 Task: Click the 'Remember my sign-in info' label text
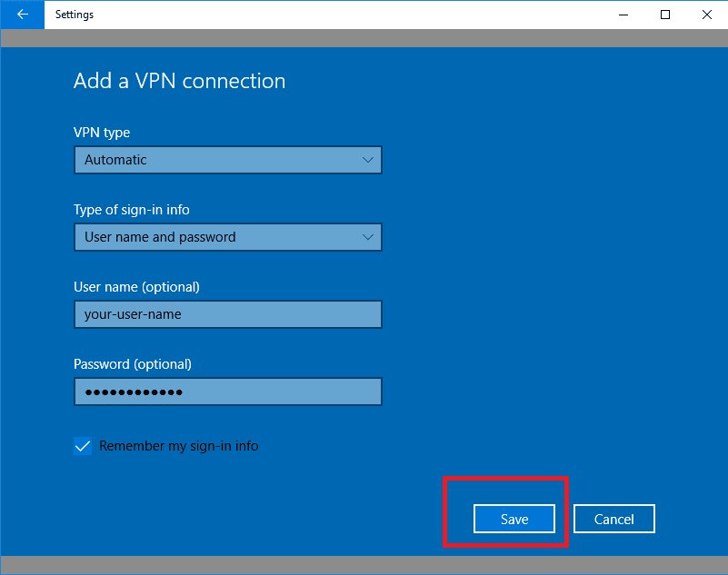pyautogui.click(x=178, y=446)
